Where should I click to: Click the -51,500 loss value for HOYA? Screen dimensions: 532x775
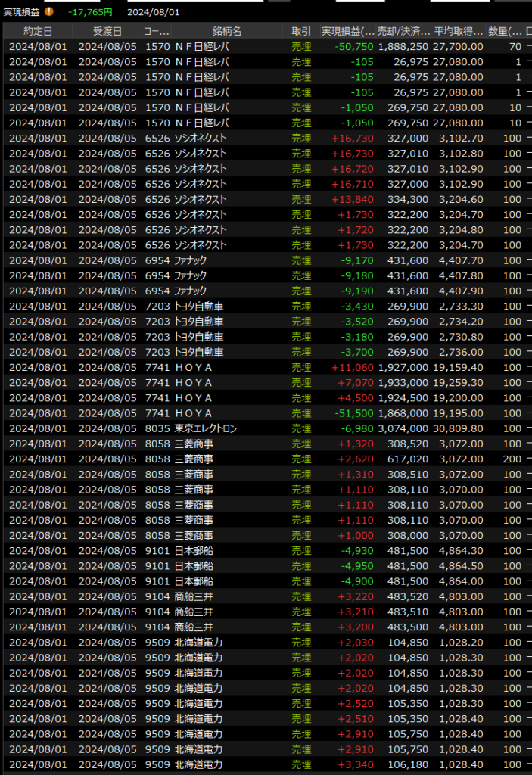pyautogui.click(x=355, y=414)
